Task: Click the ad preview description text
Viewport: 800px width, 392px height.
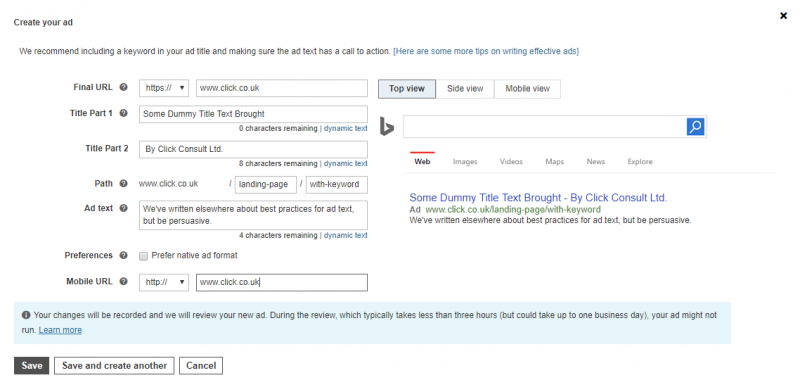Action: (551, 220)
